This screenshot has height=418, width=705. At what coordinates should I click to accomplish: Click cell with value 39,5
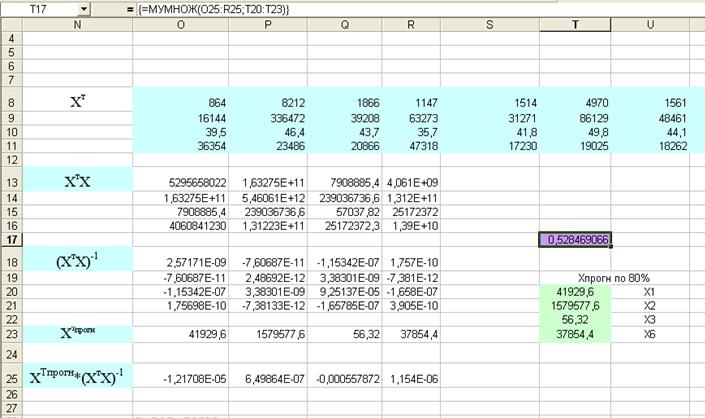pyautogui.click(x=181, y=132)
